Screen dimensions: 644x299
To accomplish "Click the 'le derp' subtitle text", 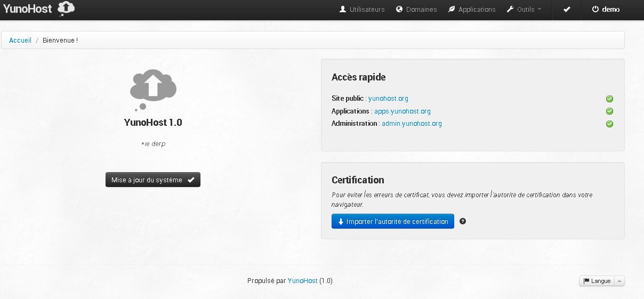I will click(x=154, y=144).
